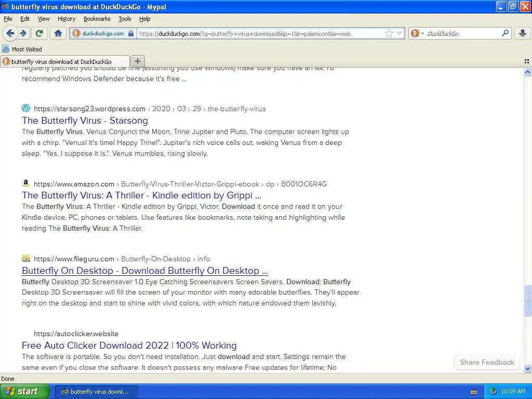Open Free Auto Clicker Download 2022 result

point(129,345)
